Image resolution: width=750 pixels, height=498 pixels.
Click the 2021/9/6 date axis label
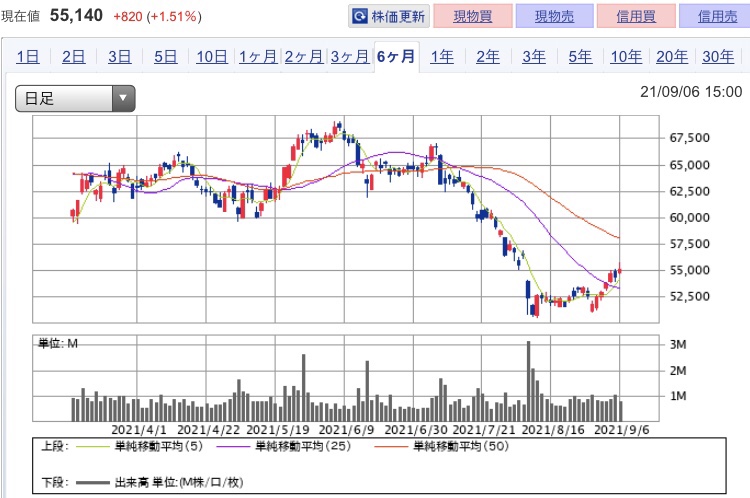click(x=622, y=430)
